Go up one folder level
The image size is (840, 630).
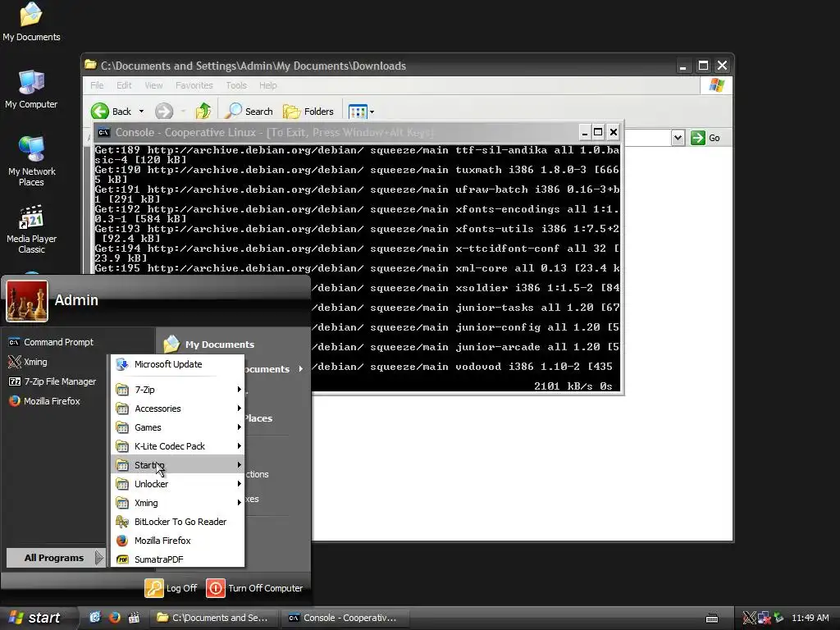203,111
